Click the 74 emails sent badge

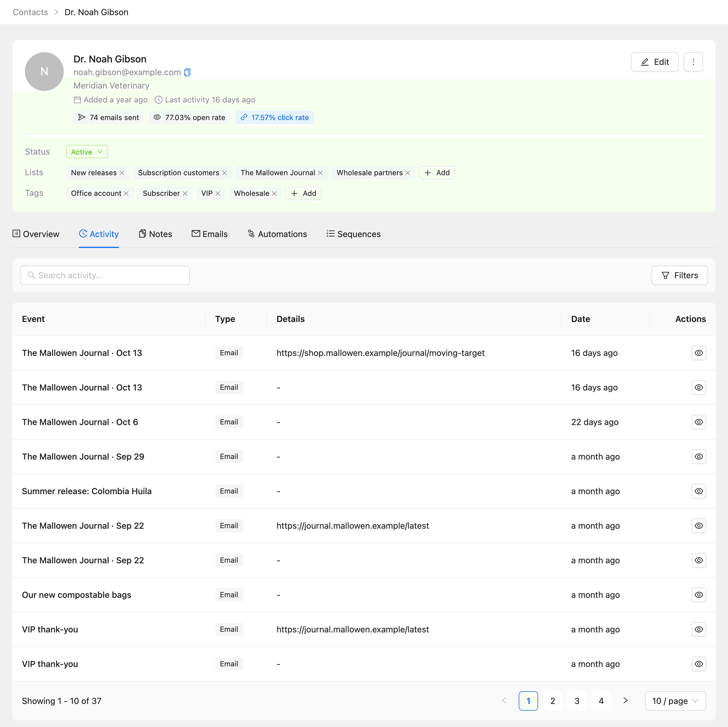point(109,118)
